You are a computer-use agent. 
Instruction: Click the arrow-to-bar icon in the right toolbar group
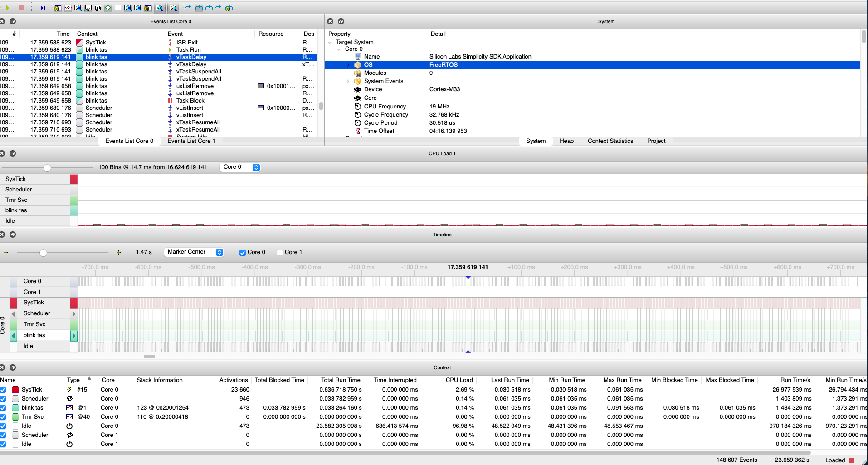tap(219, 7)
